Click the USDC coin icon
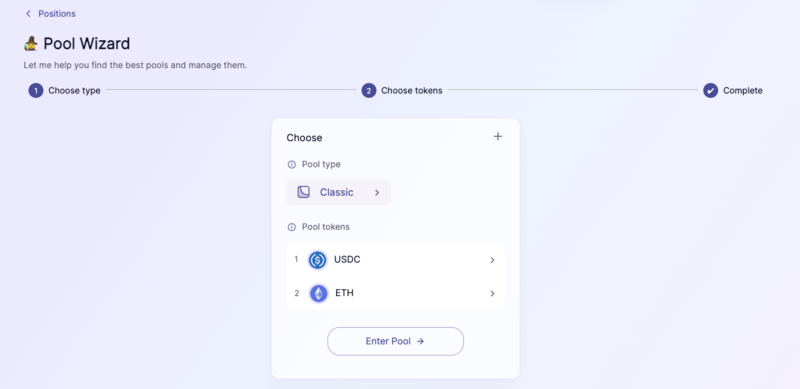800x389 pixels. click(x=317, y=260)
